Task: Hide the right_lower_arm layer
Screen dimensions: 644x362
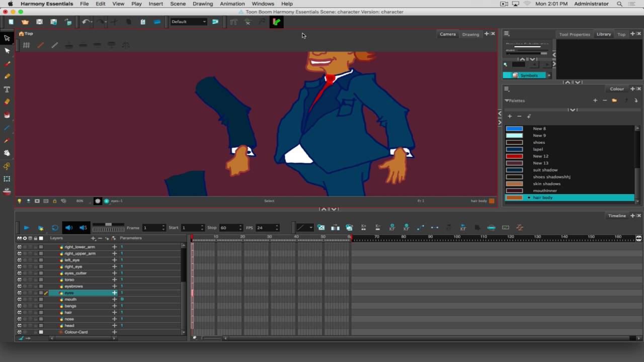Action: (x=20, y=247)
